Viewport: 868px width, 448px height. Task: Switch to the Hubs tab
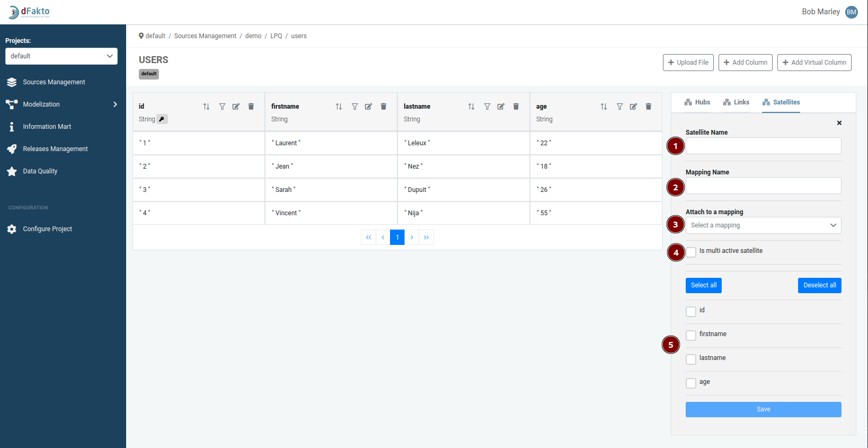tap(697, 102)
